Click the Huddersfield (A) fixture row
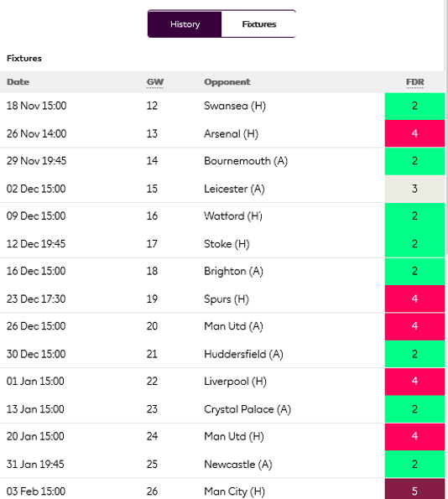The width and height of the screenshot is (448, 499). click(222, 354)
